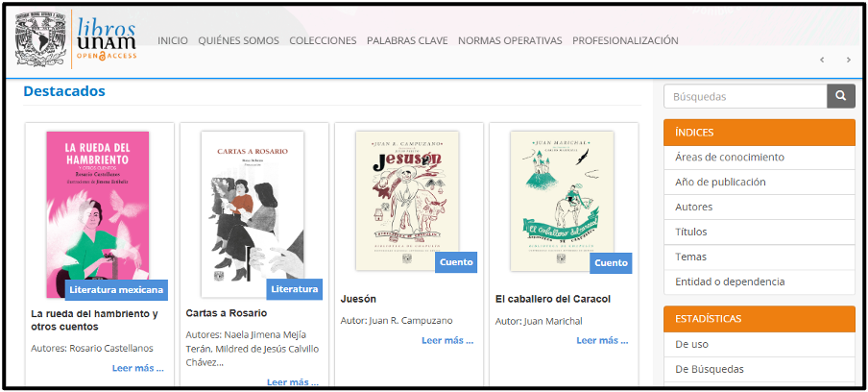The image size is (868, 392).
Task: Browse by Áreas de conocimiento
Action: tap(759, 158)
